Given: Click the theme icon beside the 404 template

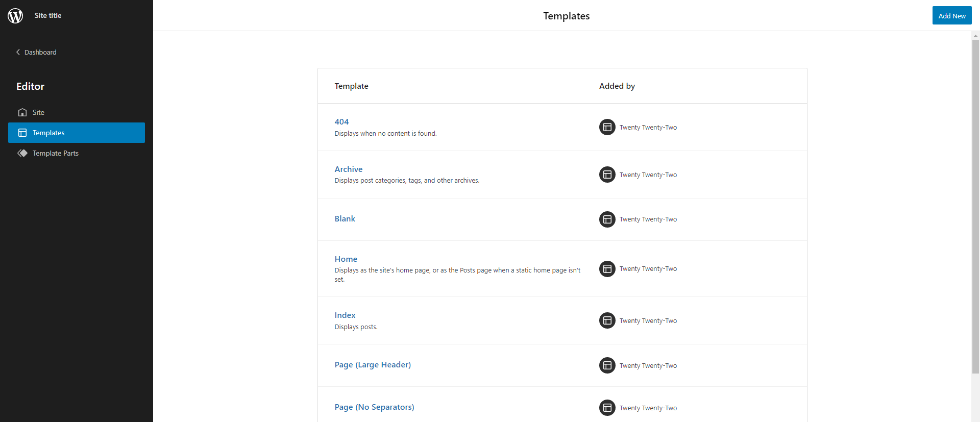Looking at the screenshot, I should pyautogui.click(x=607, y=127).
